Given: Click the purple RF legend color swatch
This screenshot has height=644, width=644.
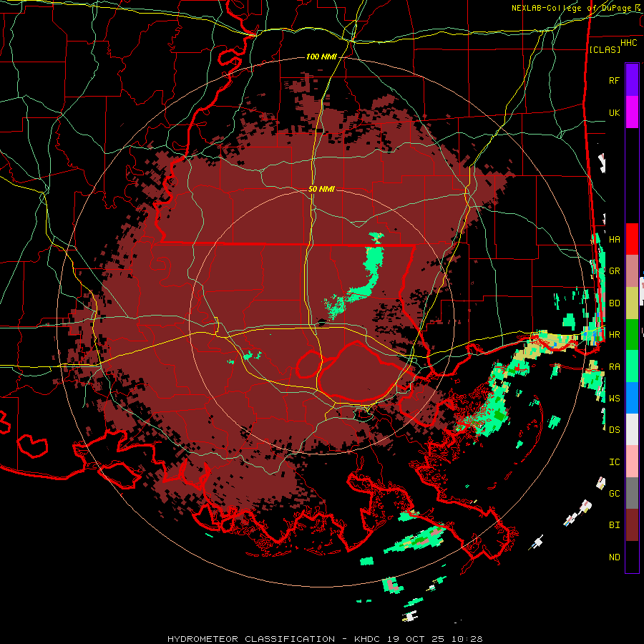Looking at the screenshot, I should click(x=632, y=80).
